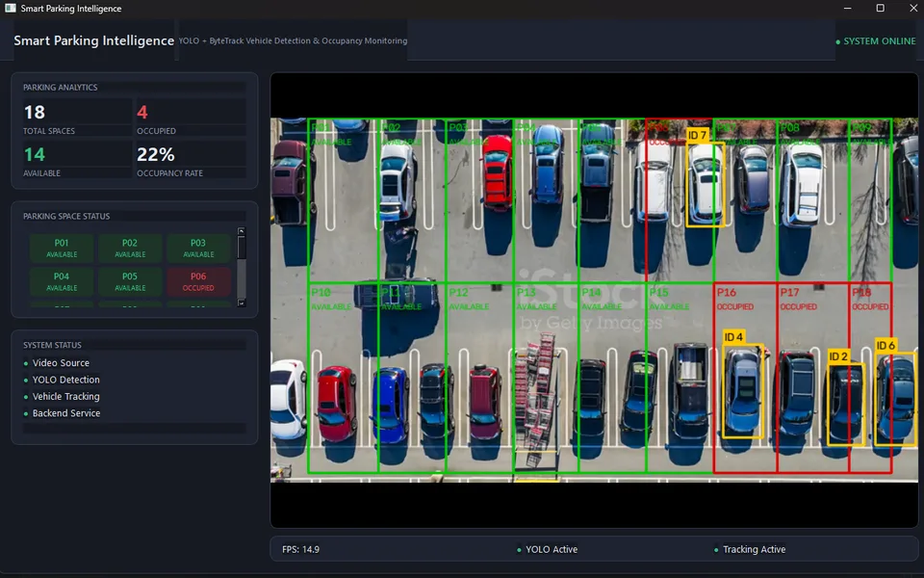Click the System Status panel heading
The height and width of the screenshot is (578, 924).
52,345
